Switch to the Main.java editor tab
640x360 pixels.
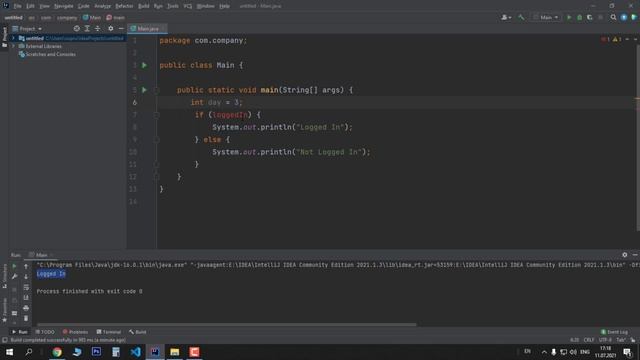point(148,29)
